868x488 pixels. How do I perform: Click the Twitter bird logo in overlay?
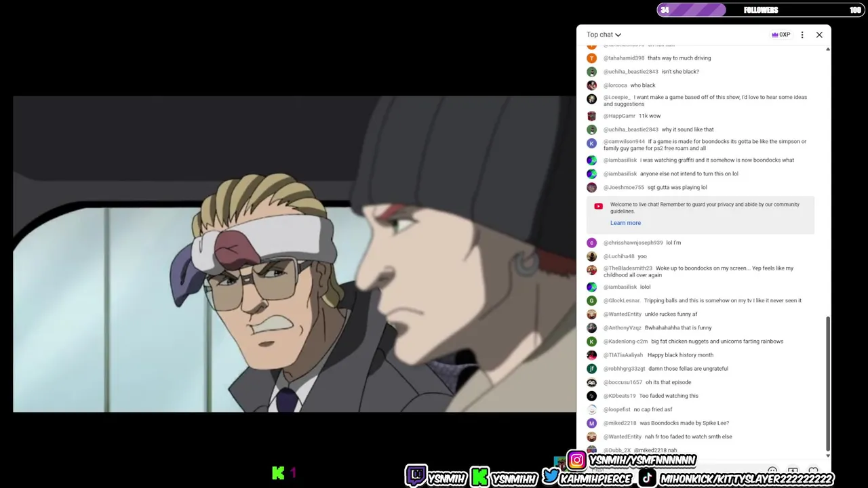[x=550, y=476]
